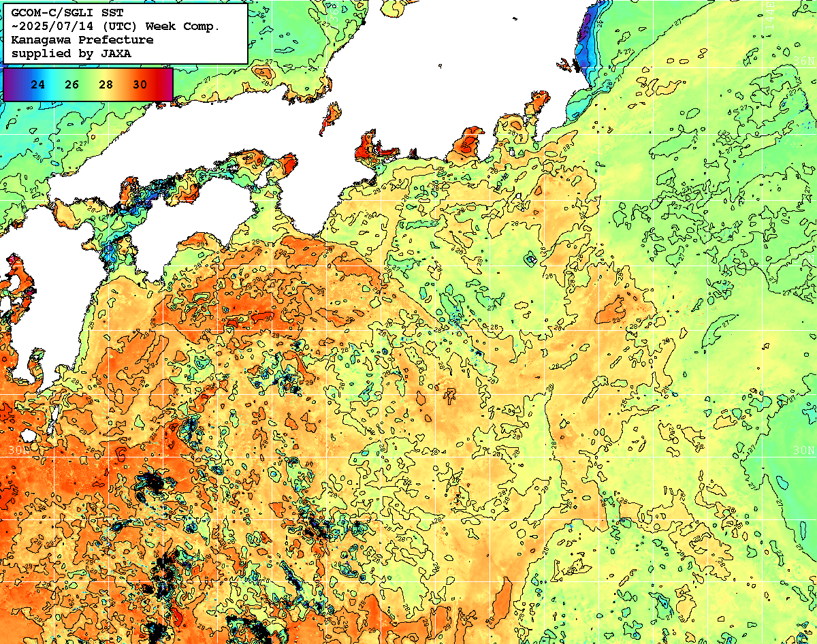The width and height of the screenshot is (817, 644).
Task: Click the '24' label on the color scale
Action: tap(38, 85)
